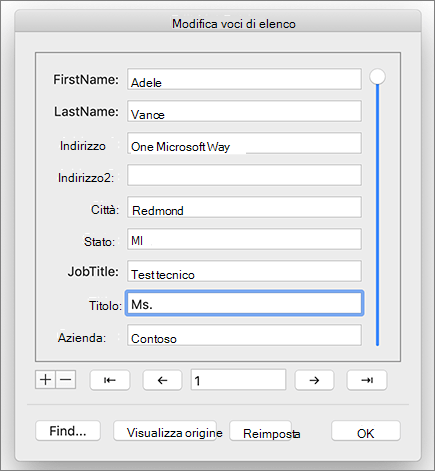
Task: Remove entry using the minus icon
Action: tap(66, 380)
